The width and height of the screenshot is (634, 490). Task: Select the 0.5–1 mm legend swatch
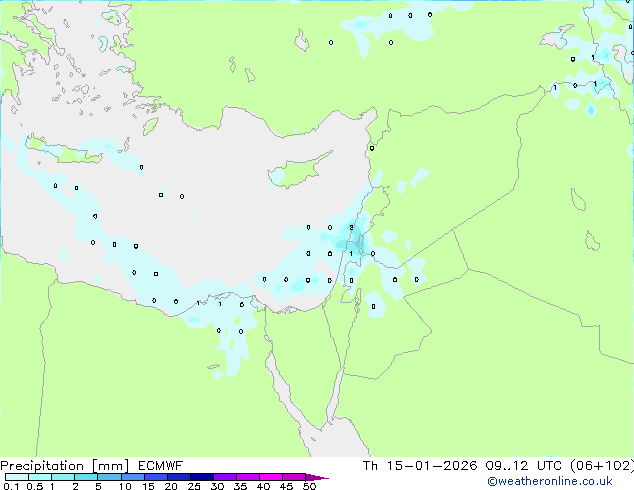click(40, 477)
